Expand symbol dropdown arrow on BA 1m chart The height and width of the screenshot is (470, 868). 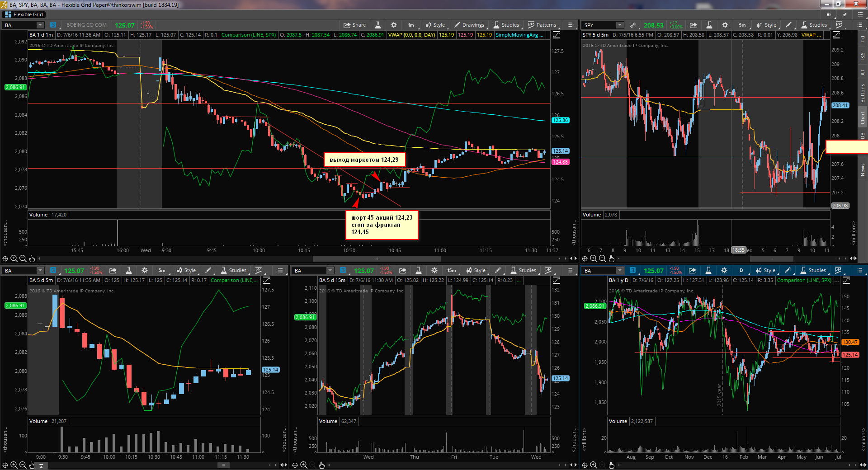(40, 25)
